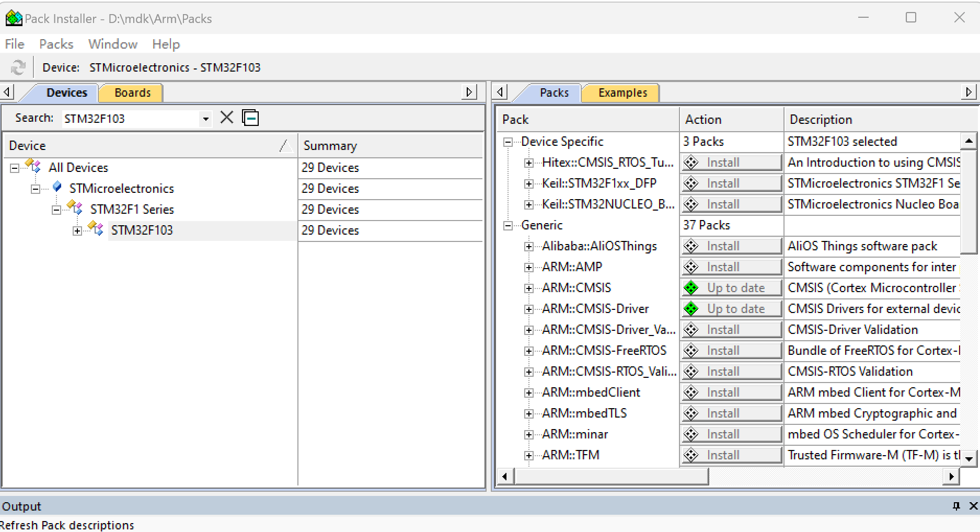Install the ARM::CMSIS-RTOS_Validation pack

pyautogui.click(x=731, y=372)
